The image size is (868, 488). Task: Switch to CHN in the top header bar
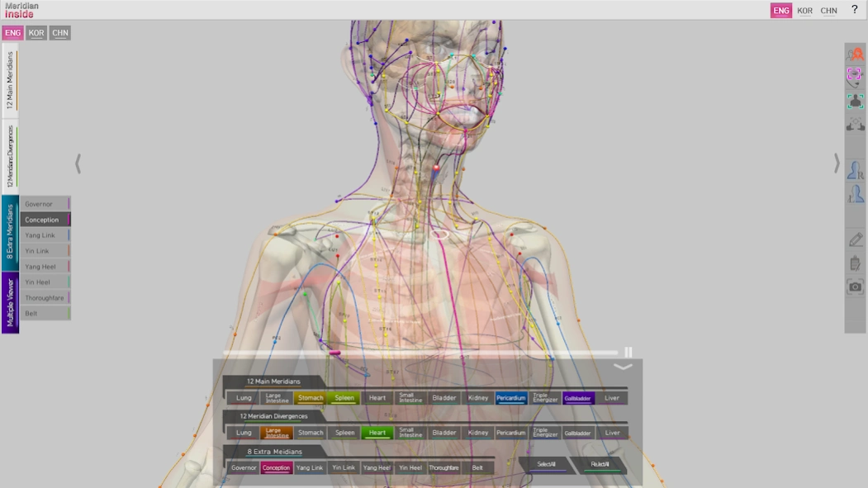(828, 11)
